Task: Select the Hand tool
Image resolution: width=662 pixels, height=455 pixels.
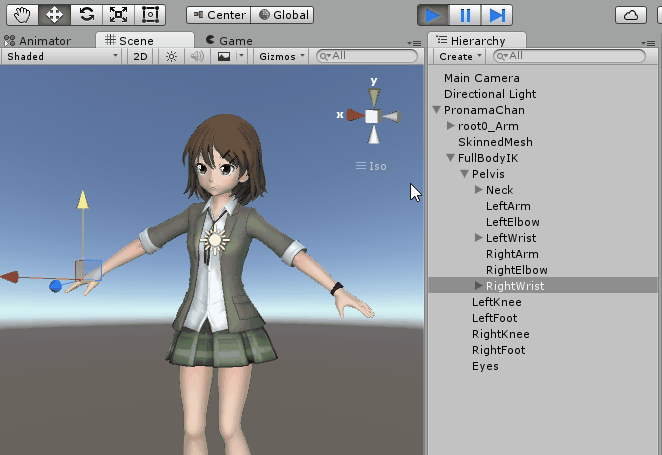Action: click(x=22, y=15)
